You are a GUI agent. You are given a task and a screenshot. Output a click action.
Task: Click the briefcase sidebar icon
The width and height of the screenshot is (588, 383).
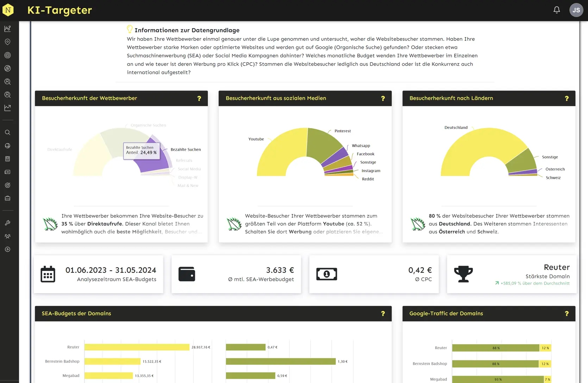(7, 198)
